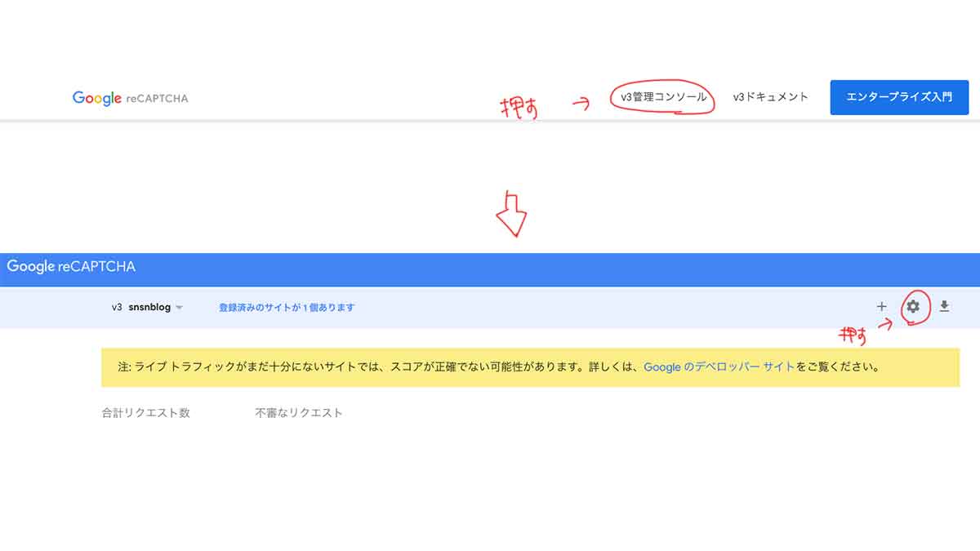
Task: Open v3管理コンソール in the top navigation
Action: click(x=663, y=96)
